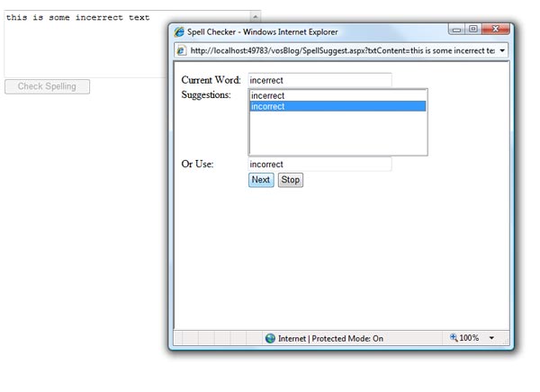The image size is (540, 392).
Task: Click the Or Use input field
Action: 319,165
